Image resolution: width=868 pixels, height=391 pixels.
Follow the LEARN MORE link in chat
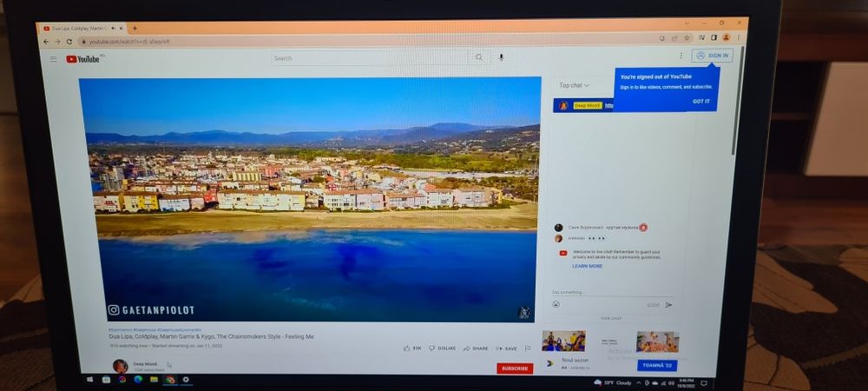(x=587, y=267)
